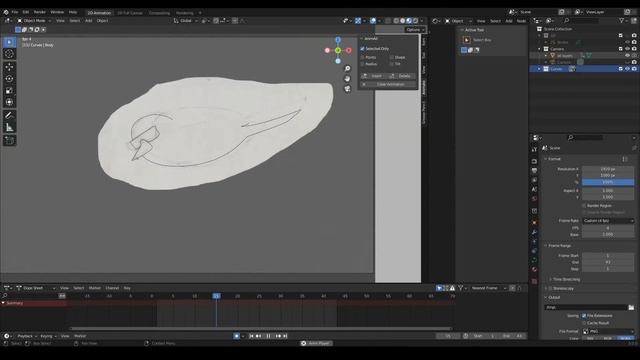Jump to timeline start frame
640x360 pixels.
click(x=251, y=336)
